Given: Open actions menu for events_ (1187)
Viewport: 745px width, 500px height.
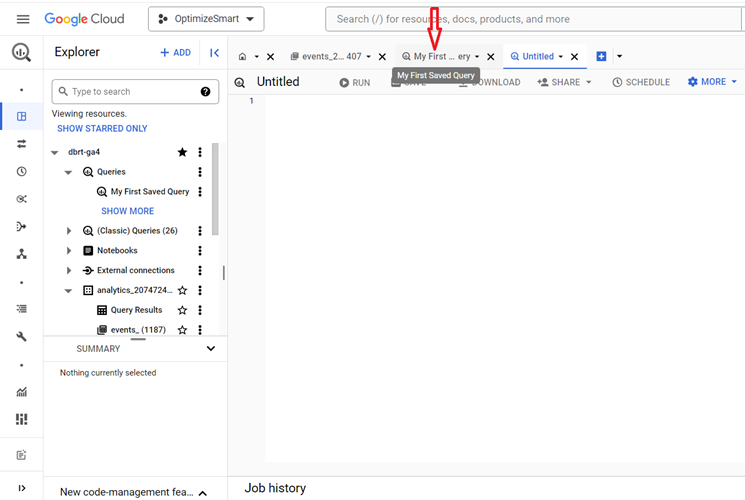Looking at the screenshot, I should tap(200, 329).
